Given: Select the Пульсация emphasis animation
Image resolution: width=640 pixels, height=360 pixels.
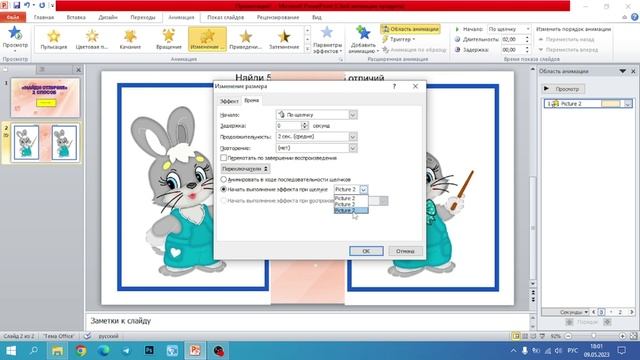Looking at the screenshot, I should tap(54, 40).
